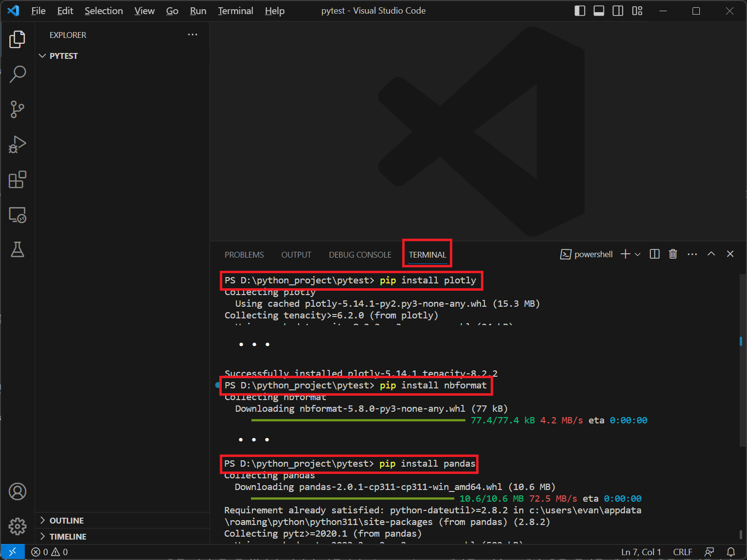Open the Manage gear settings

point(18,526)
